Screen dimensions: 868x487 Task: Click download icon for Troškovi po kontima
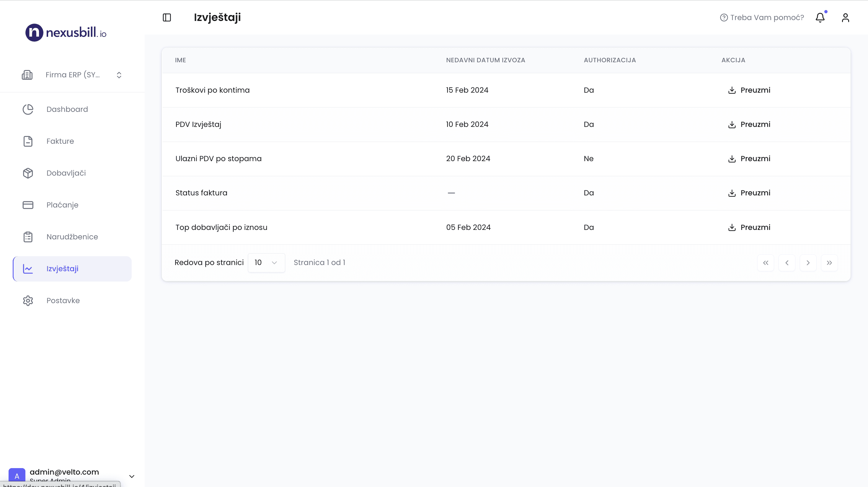732,90
